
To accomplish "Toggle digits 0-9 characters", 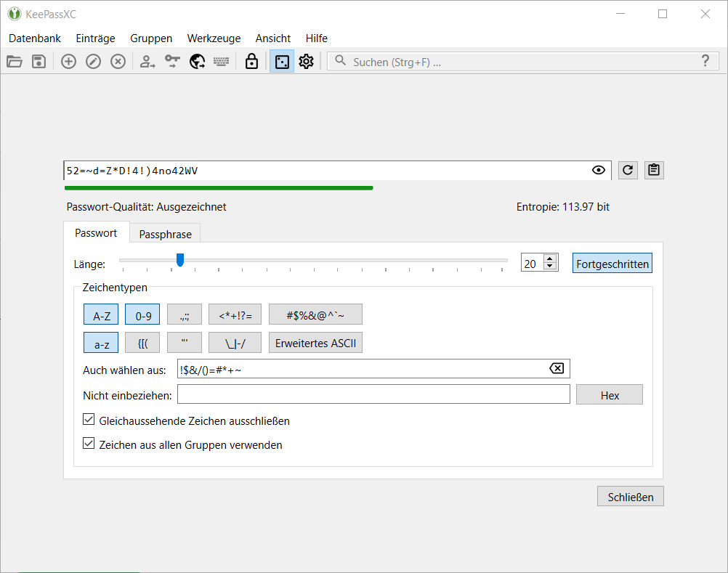I will point(142,314).
